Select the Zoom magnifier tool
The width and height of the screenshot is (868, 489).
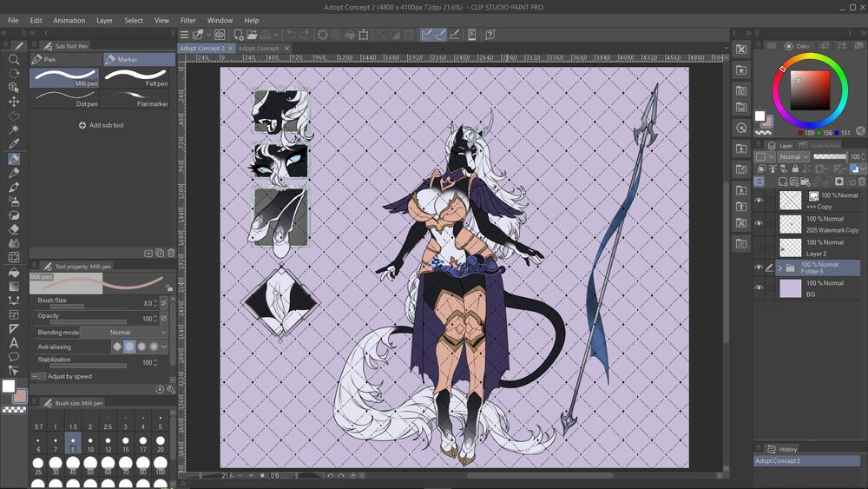[14, 60]
